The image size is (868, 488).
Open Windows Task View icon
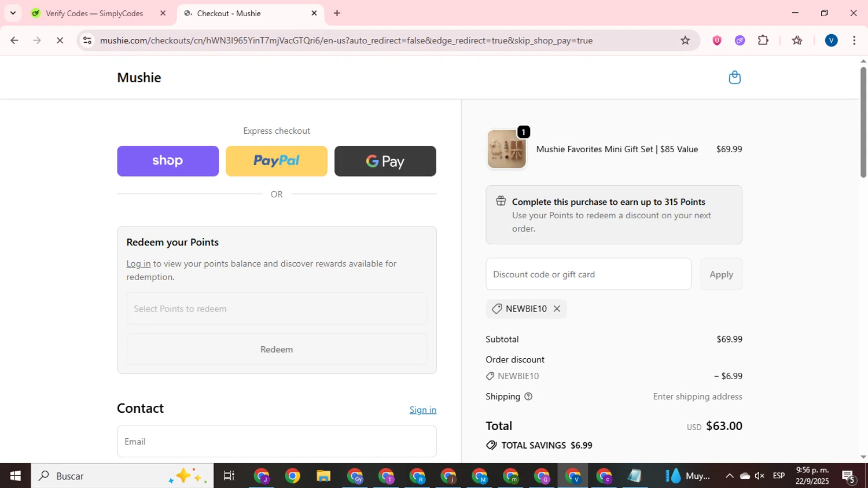click(229, 476)
